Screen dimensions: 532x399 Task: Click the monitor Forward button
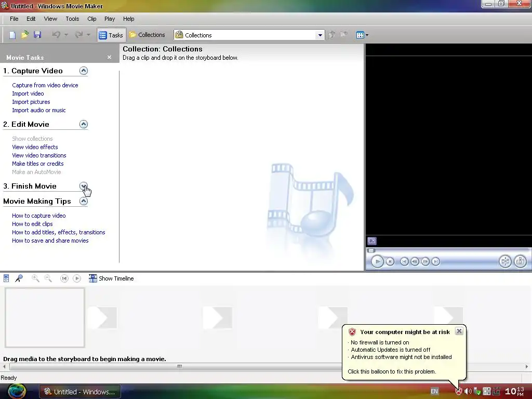(x=436, y=261)
